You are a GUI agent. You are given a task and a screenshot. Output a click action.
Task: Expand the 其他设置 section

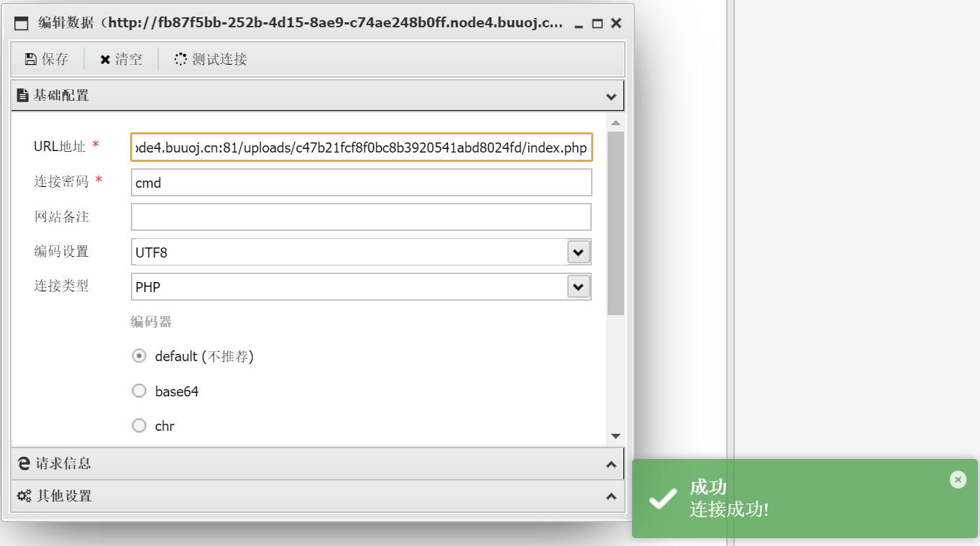click(611, 496)
